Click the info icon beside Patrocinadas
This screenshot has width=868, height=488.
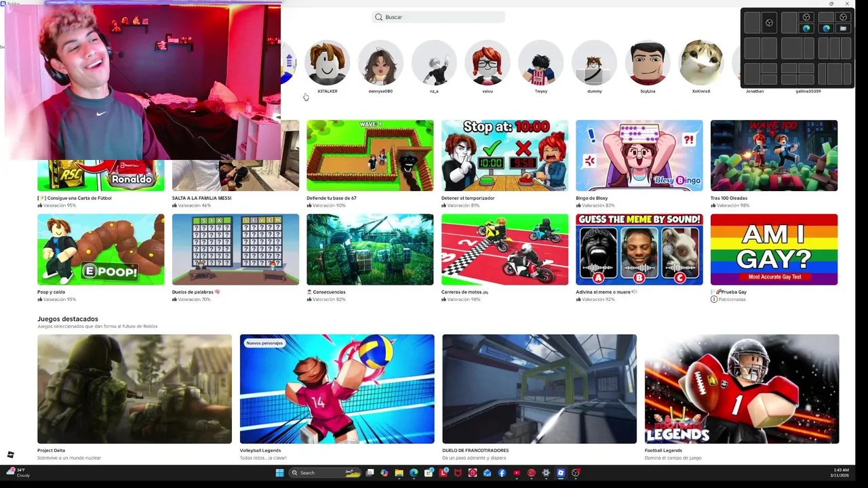[714, 299]
